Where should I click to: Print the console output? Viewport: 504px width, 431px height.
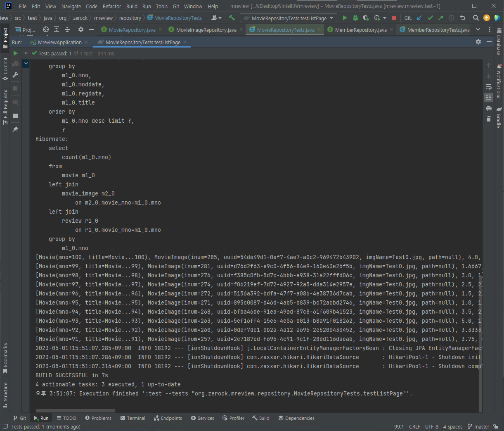[489, 108]
